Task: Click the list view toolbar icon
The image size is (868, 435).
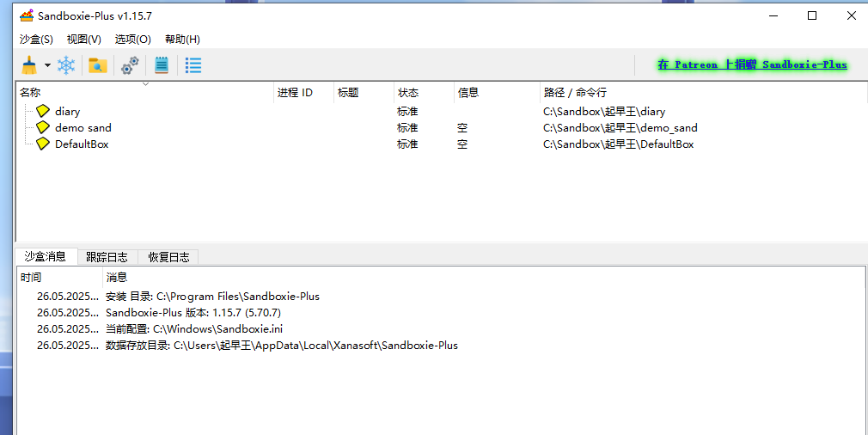Action: [193, 65]
